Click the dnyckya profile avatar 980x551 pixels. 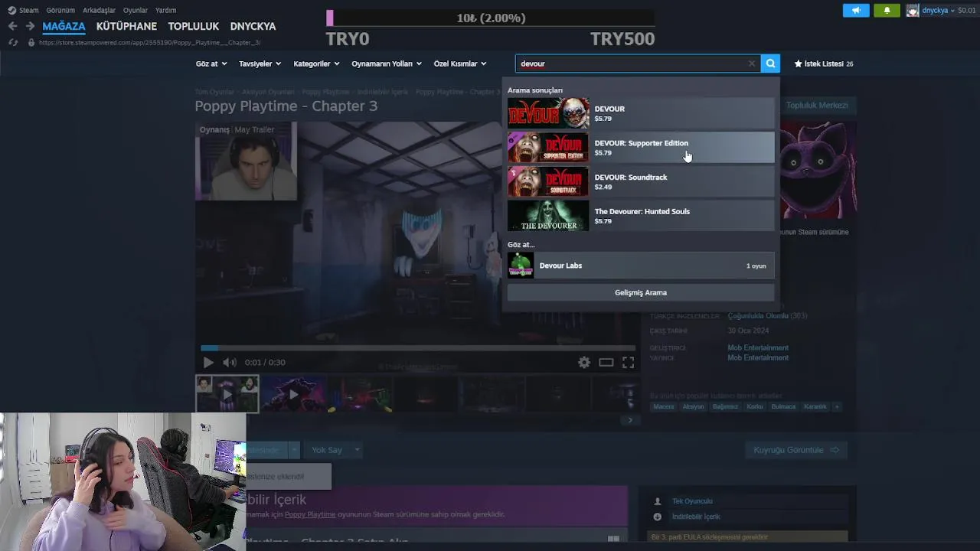click(x=913, y=10)
